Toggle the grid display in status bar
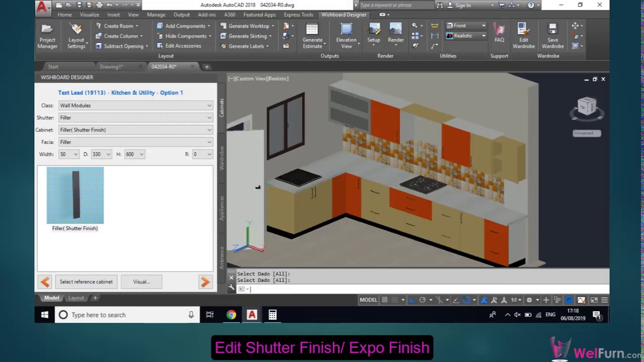 [385, 300]
